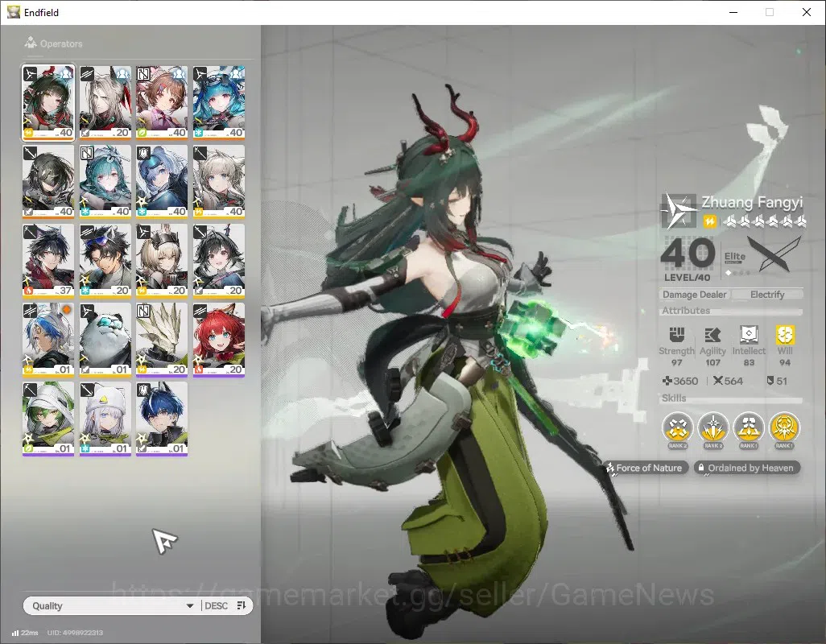Select the dark blue-haired wolf-eared operator level 01
826x644 pixels.
tap(162, 419)
